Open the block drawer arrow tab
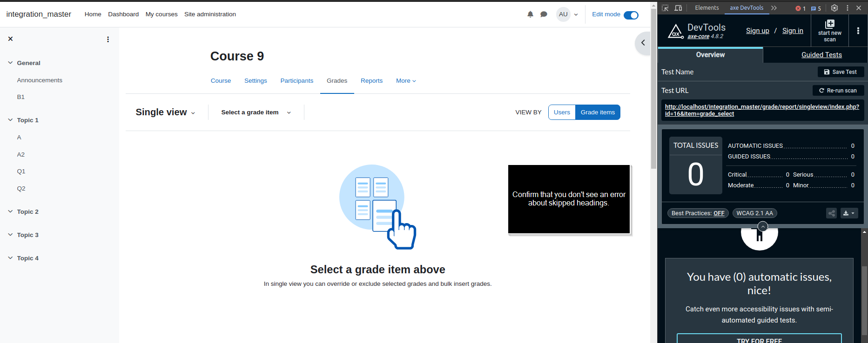868x343 pixels. [643, 43]
